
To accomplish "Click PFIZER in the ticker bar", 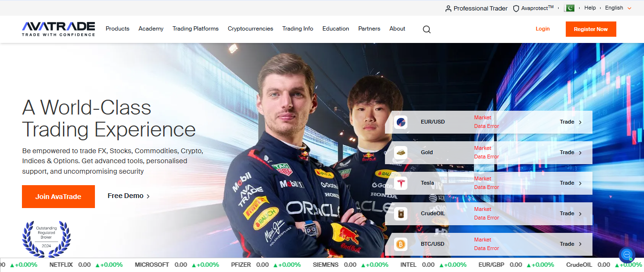I will click(x=241, y=265).
